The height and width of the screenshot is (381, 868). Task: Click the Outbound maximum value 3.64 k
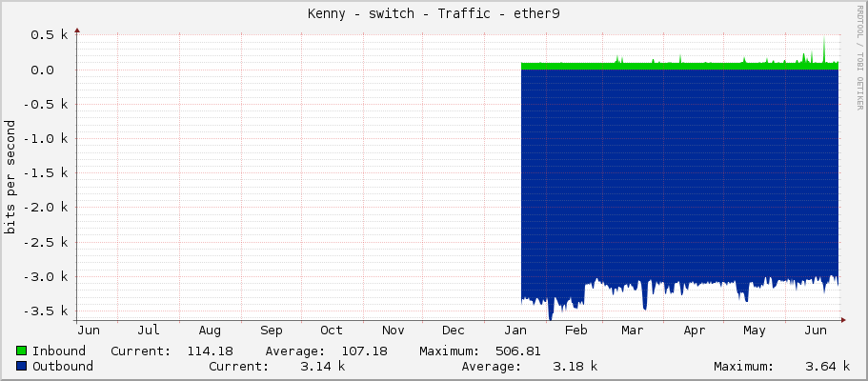point(827,366)
